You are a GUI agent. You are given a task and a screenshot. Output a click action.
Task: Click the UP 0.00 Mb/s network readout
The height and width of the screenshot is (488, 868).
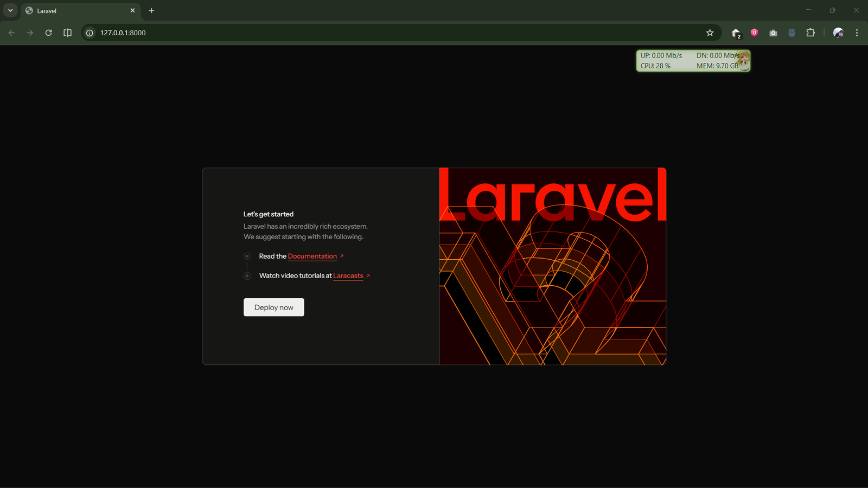click(x=661, y=55)
